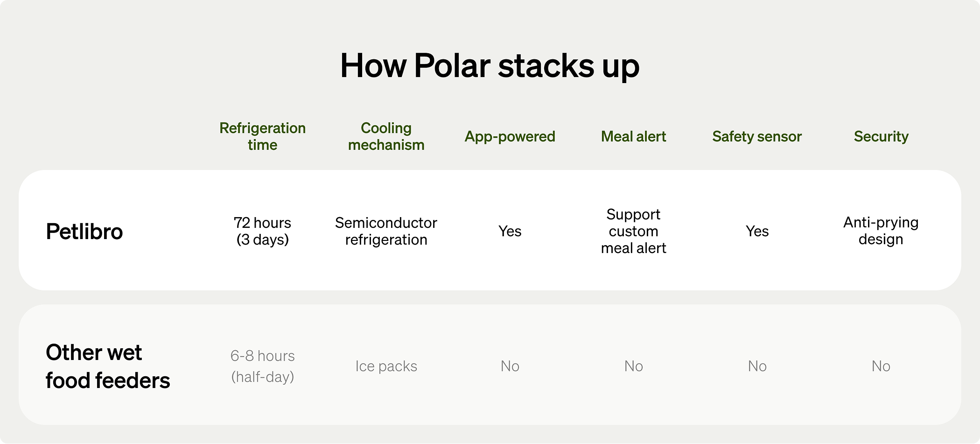
Task: Click the "No" under Security
Action: coord(881,366)
